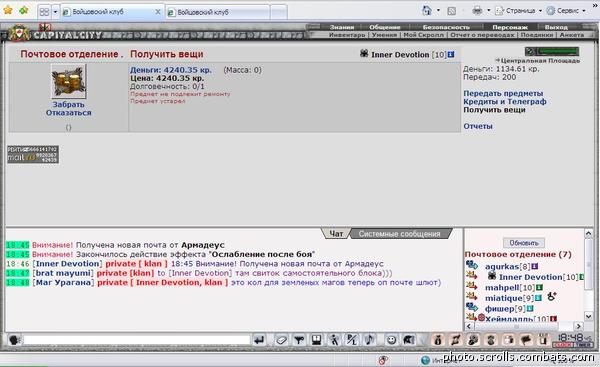
Task: Expand the Print dropdown arrow
Action: tap(489, 10)
